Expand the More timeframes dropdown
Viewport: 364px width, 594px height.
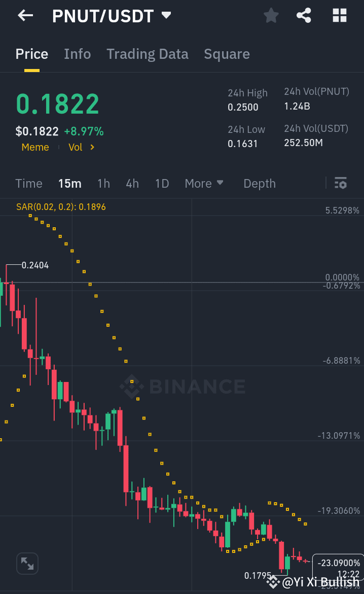click(x=204, y=183)
